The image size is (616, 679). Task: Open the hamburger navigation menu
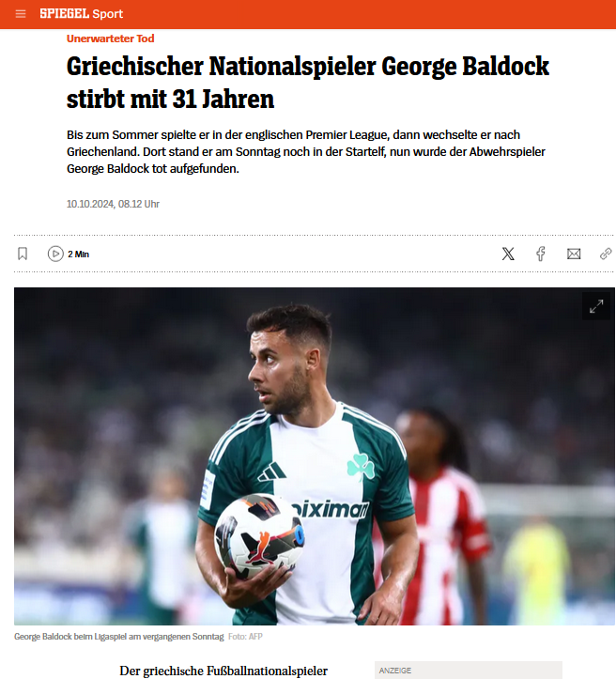(21, 14)
